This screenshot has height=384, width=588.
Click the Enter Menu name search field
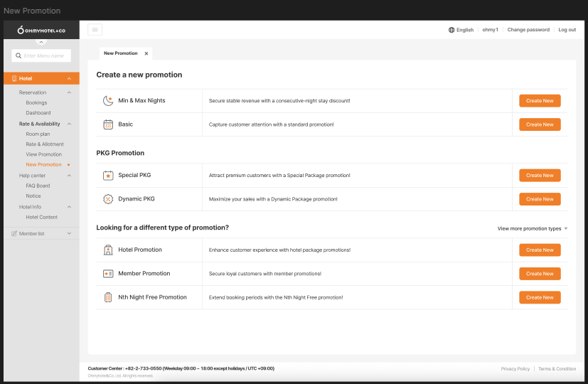[46, 55]
